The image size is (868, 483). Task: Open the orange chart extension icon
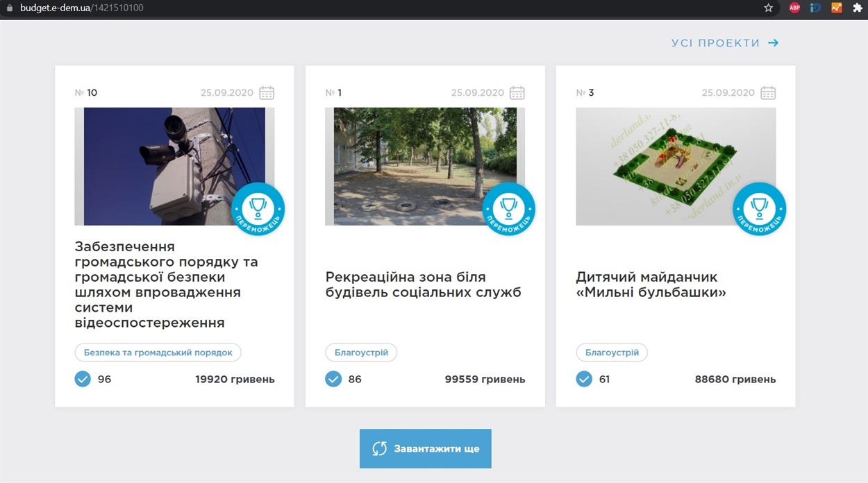pos(837,8)
